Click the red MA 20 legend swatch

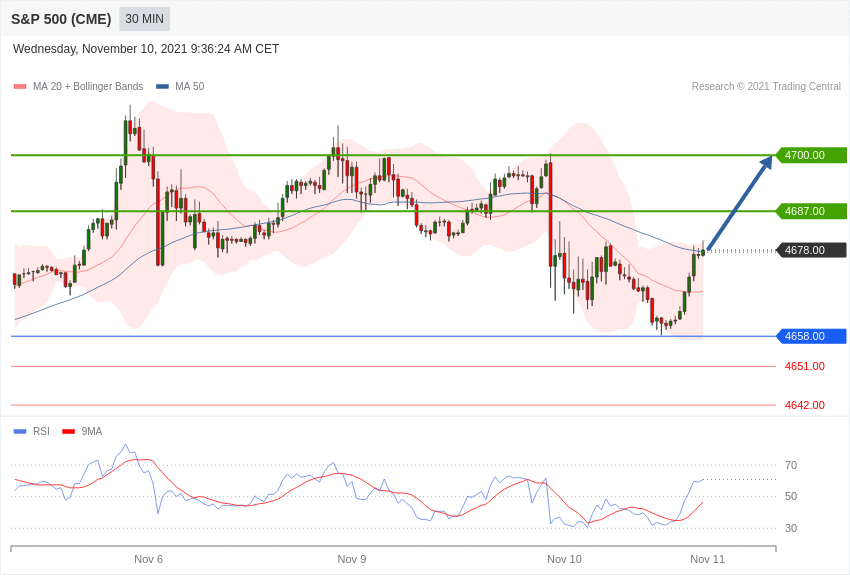click(20, 87)
